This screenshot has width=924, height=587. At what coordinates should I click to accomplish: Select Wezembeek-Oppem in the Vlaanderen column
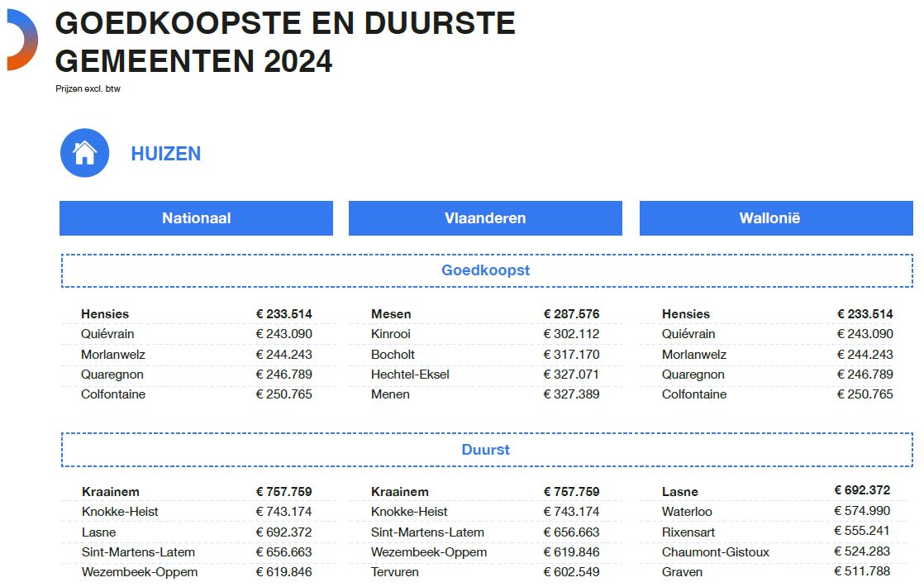(x=429, y=553)
